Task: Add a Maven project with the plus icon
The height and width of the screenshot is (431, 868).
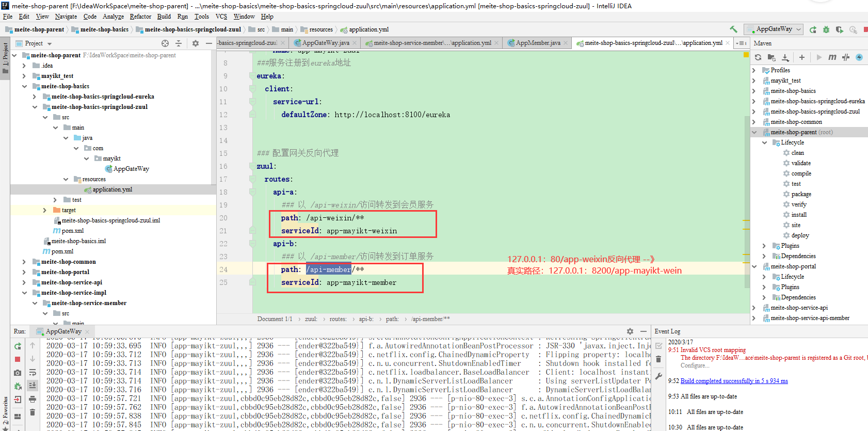Action: click(802, 57)
